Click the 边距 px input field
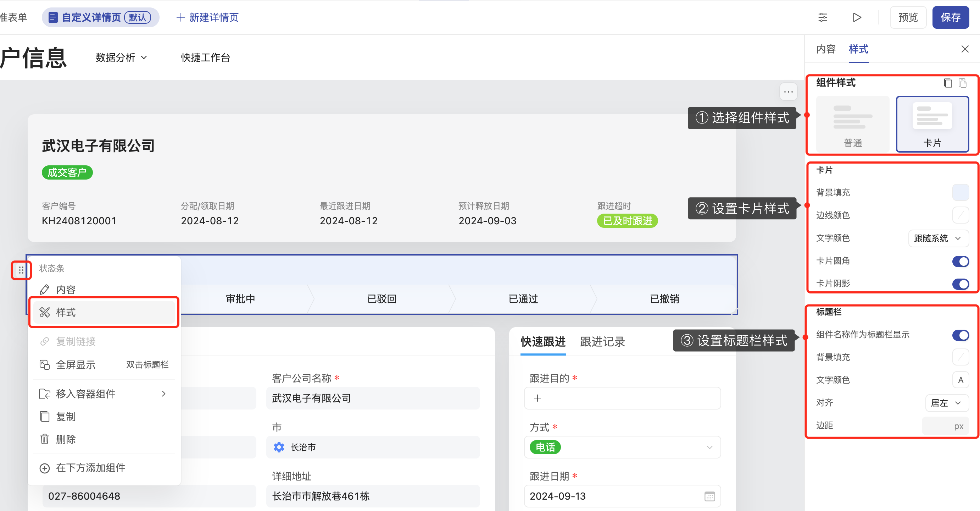The width and height of the screenshot is (980, 511). coord(945,426)
